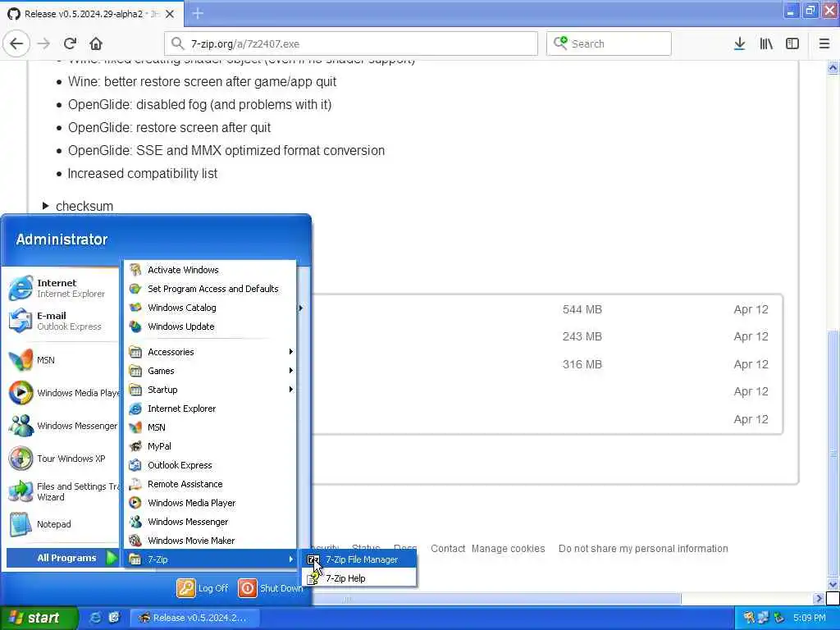Close the Release v0.5.2024.29-alpha2 tab

tap(170, 14)
